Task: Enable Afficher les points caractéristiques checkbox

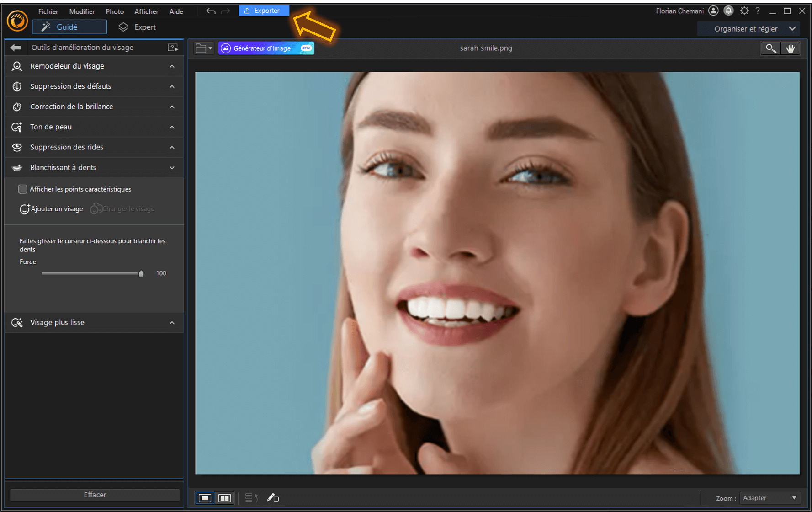Action: pos(22,189)
